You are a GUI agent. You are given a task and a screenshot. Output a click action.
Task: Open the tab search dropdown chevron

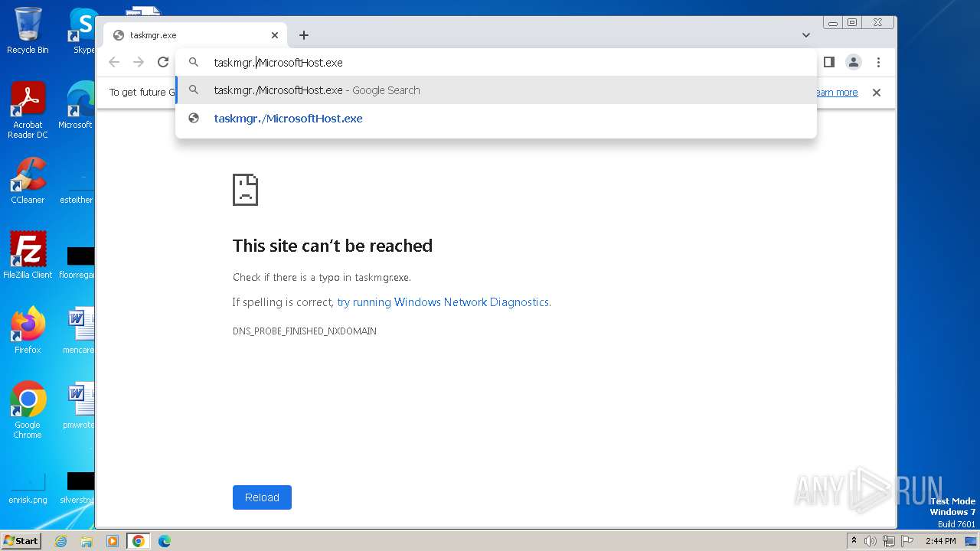pyautogui.click(x=806, y=35)
